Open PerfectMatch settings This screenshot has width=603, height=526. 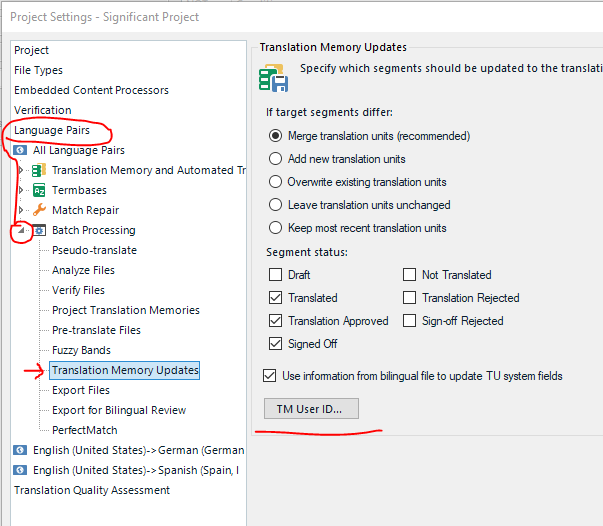[85, 430]
